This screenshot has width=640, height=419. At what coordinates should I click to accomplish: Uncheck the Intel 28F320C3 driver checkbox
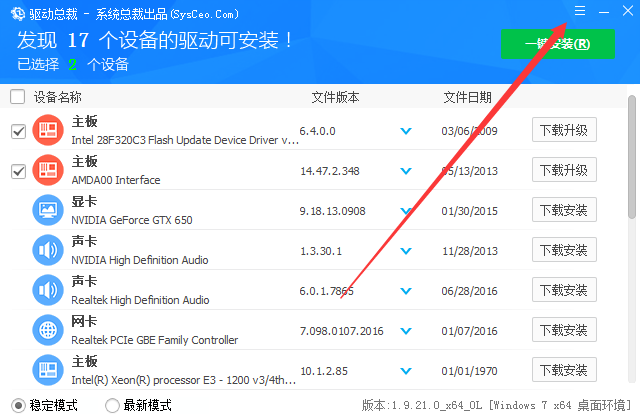pos(17,131)
